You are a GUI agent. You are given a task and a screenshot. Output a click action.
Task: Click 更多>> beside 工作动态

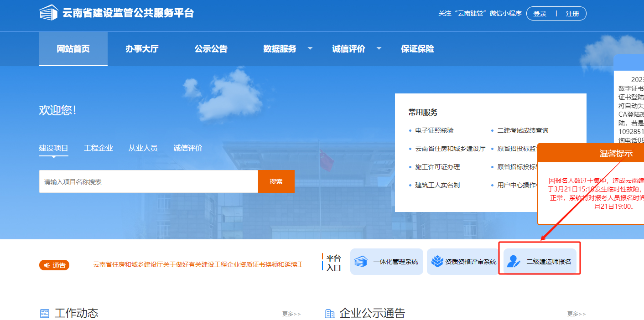[291, 314]
